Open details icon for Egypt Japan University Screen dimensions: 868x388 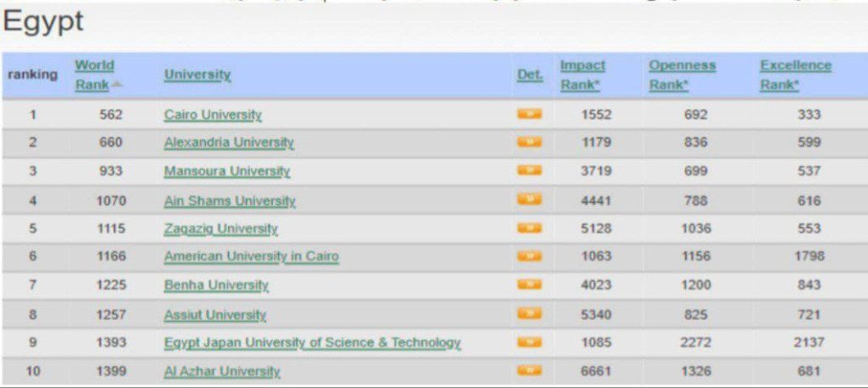click(x=529, y=342)
